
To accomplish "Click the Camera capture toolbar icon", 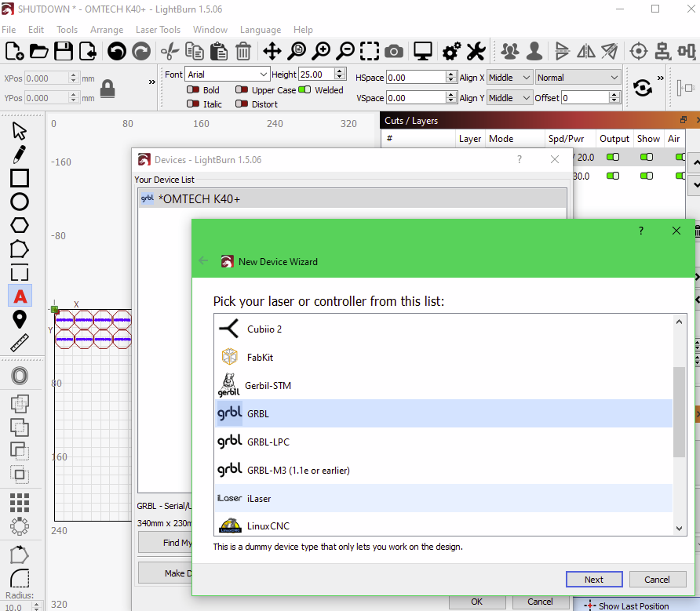I will 394,52.
